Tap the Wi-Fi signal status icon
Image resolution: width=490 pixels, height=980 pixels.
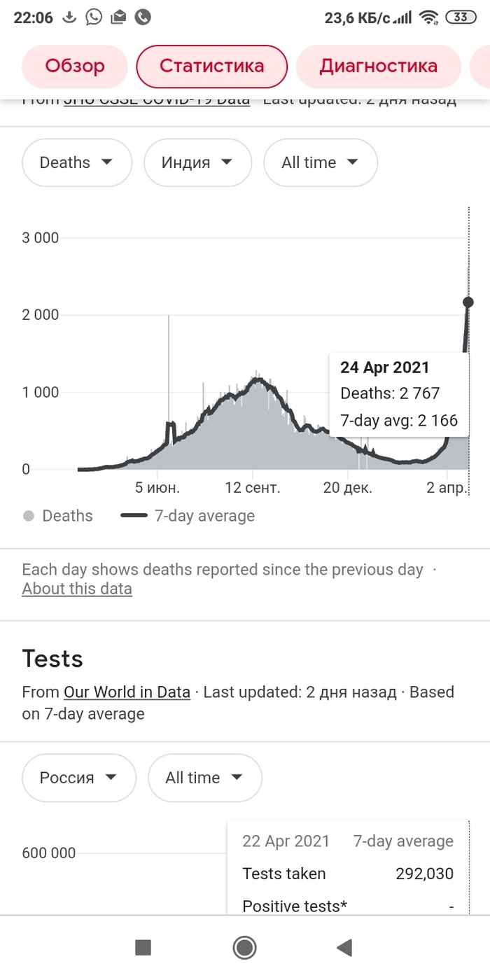click(428, 17)
